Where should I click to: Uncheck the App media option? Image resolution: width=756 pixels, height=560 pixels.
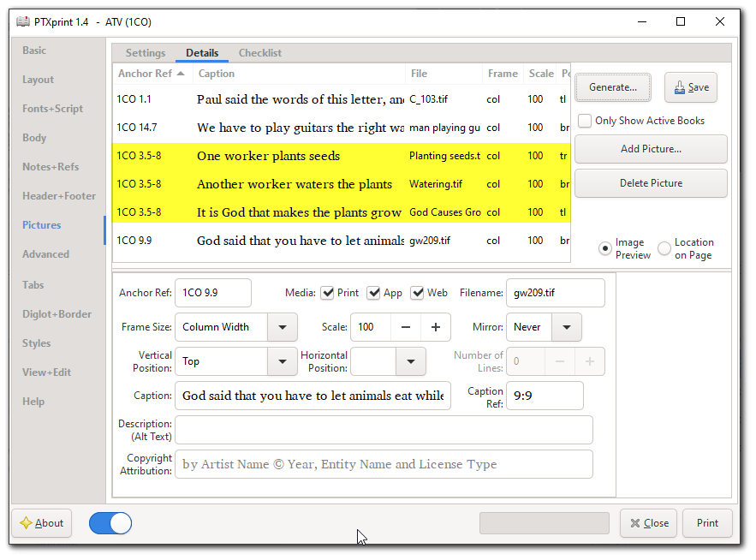click(x=372, y=292)
